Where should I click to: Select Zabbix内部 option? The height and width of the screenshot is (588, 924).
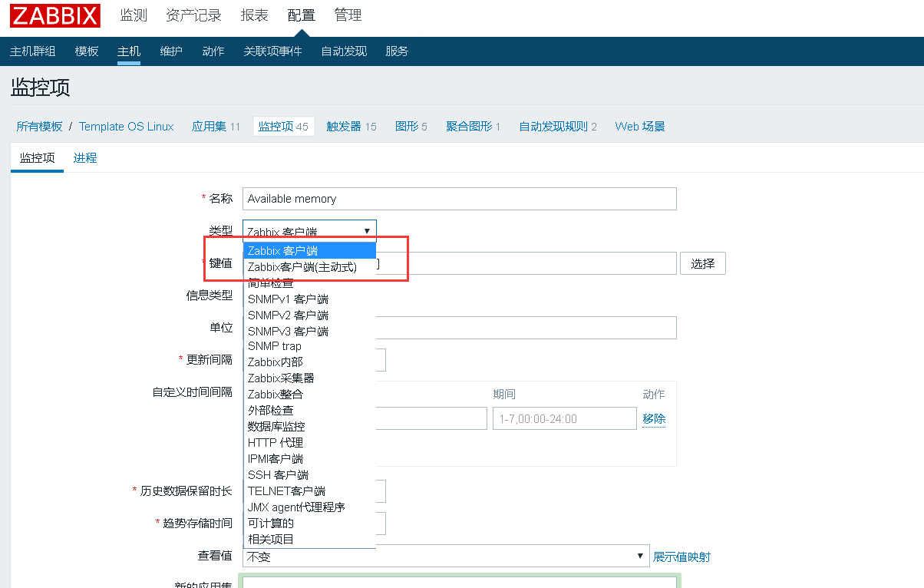point(309,362)
